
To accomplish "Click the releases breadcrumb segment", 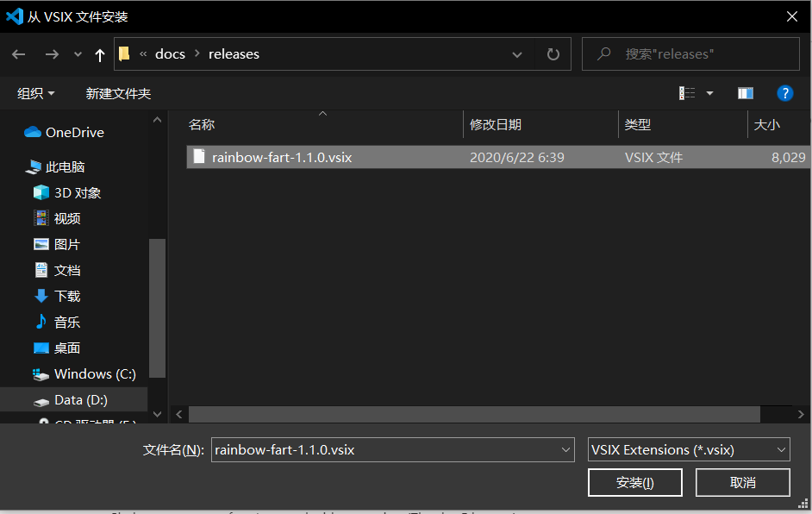I will [234, 53].
